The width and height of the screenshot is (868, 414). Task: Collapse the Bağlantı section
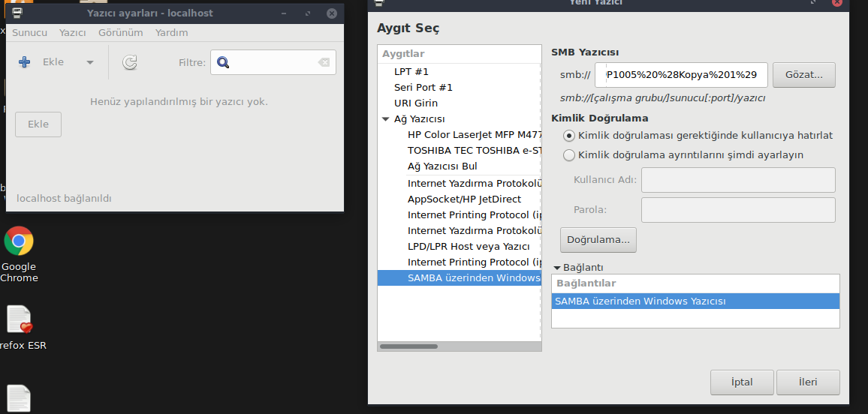click(557, 268)
